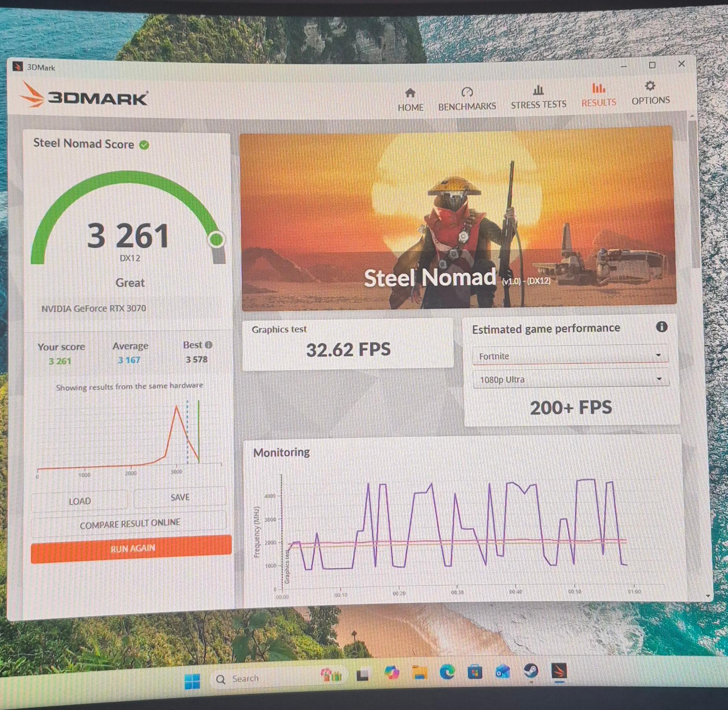Click the 3DMark icon in the taskbar

pyautogui.click(x=559, y=671)
